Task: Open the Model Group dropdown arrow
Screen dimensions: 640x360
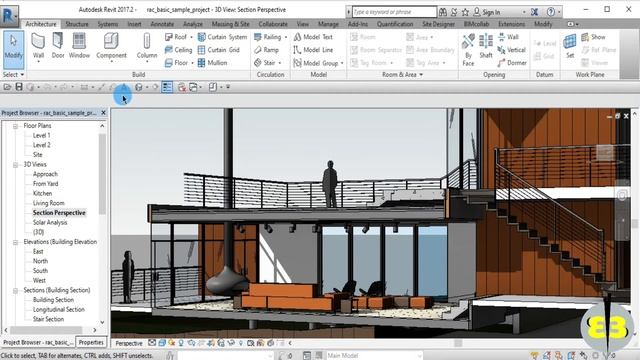Action: pyautogui.click(x=342, y=63)
